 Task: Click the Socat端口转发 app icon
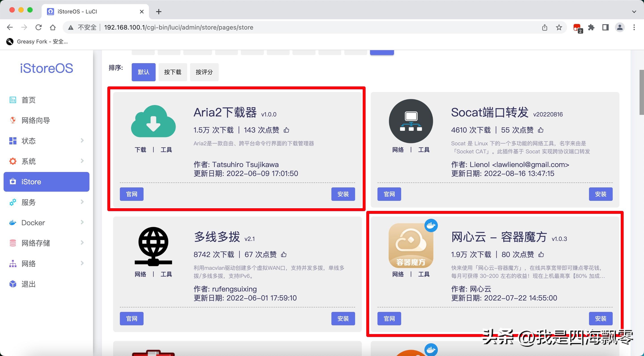(411, 121)
